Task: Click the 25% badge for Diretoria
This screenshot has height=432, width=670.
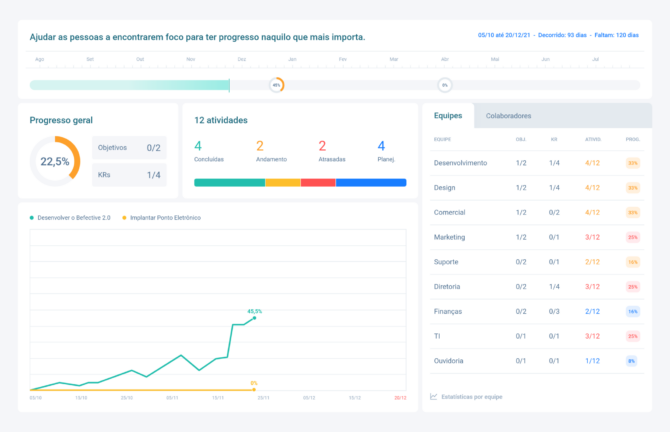Action: (632, 286)
